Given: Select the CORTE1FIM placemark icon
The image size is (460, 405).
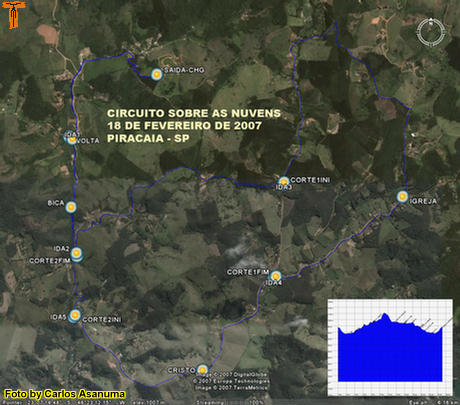Looking at the screenshot, I should [276, 276].
